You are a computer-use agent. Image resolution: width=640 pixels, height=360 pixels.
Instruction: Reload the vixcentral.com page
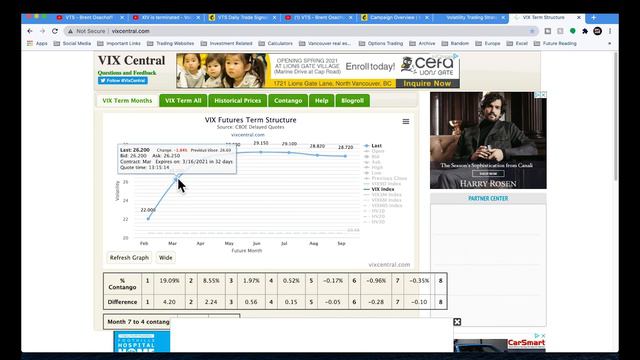(x=55, y=31)
